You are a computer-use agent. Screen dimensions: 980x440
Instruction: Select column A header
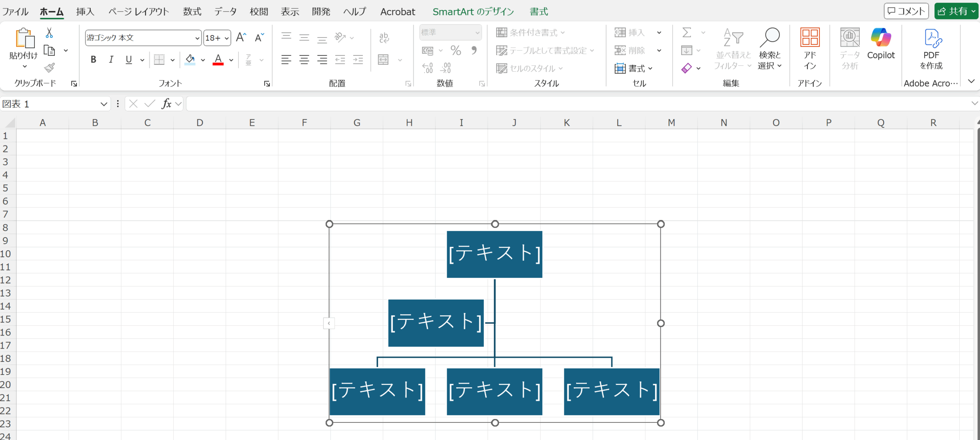click(x=42, y=122)
